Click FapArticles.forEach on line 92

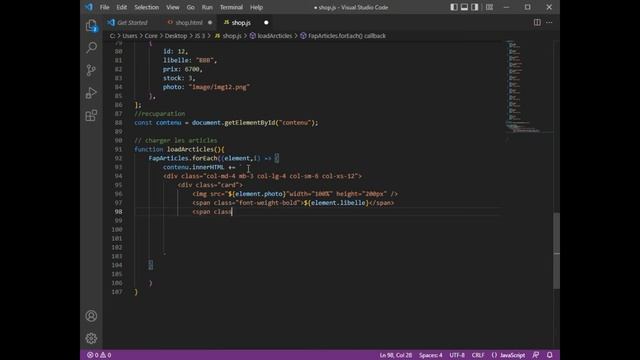tap(183, 158)
